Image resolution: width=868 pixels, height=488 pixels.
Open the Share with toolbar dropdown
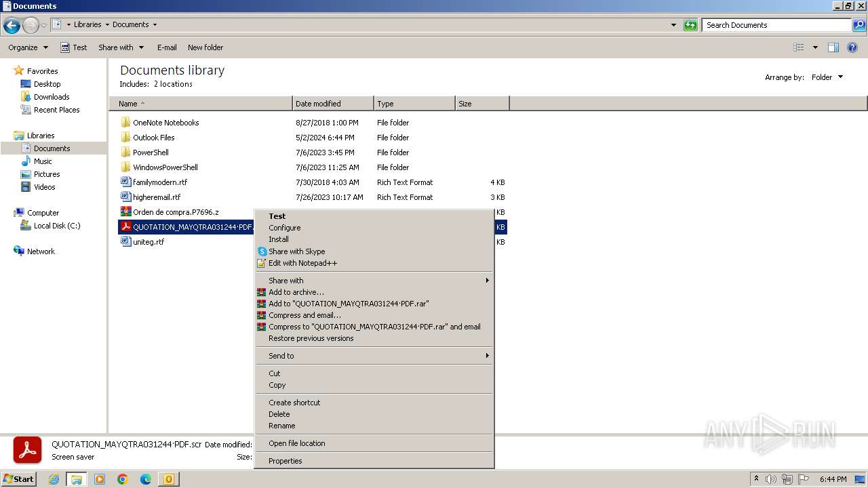click(121, 47)
